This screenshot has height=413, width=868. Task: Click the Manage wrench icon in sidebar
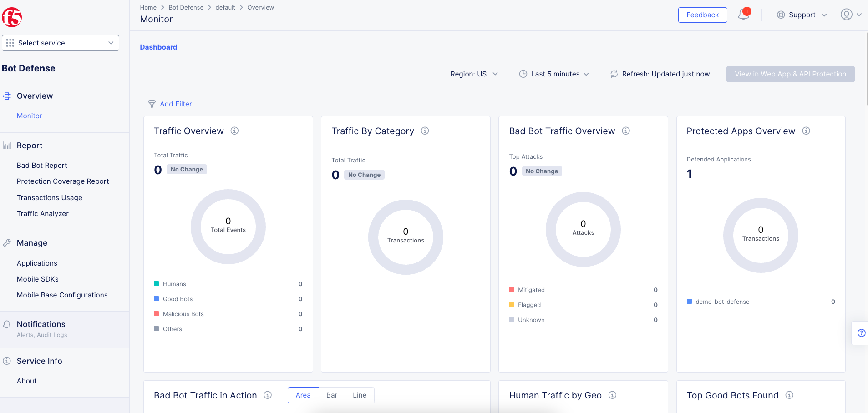tap(7, 242)
